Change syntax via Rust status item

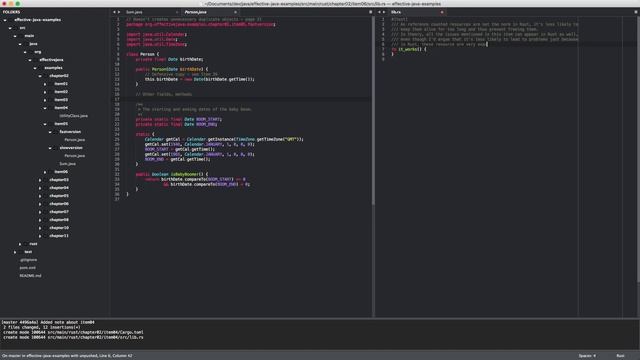(620, 356)
